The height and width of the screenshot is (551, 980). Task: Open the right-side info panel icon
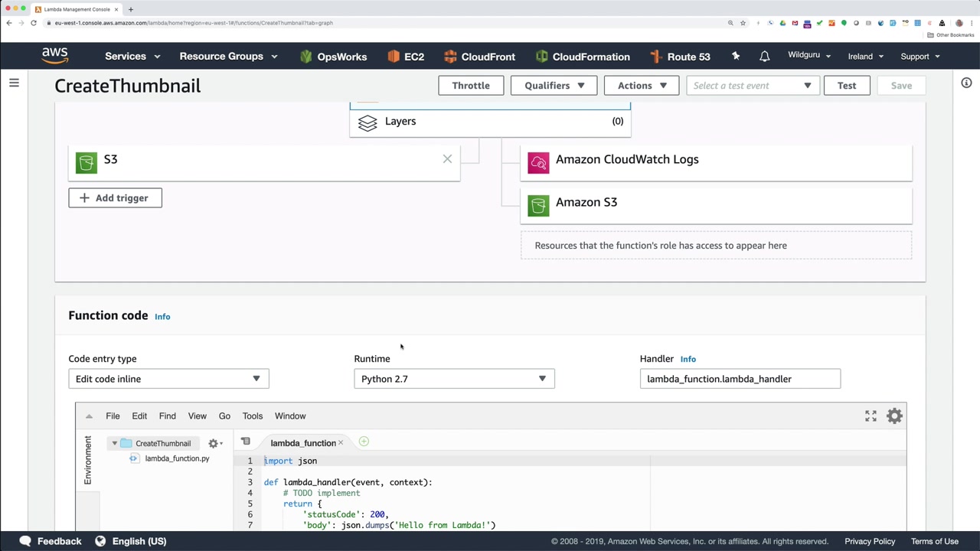(x=966, y=83)
